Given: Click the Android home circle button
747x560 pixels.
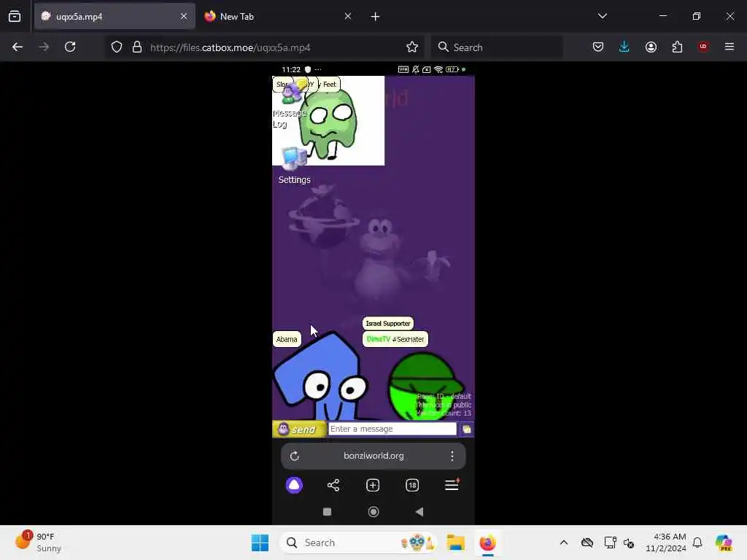Looking at the screenshot, I should click(373, 512).
